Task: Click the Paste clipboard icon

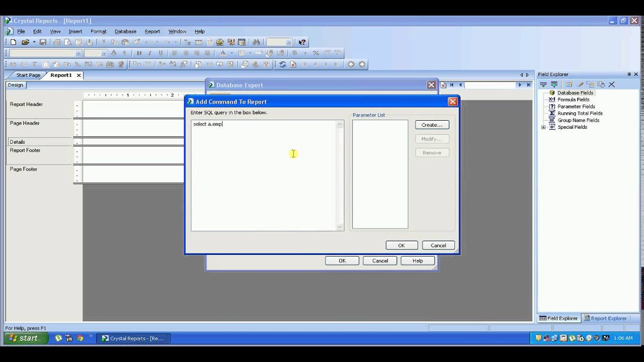Action: (125, 42)
